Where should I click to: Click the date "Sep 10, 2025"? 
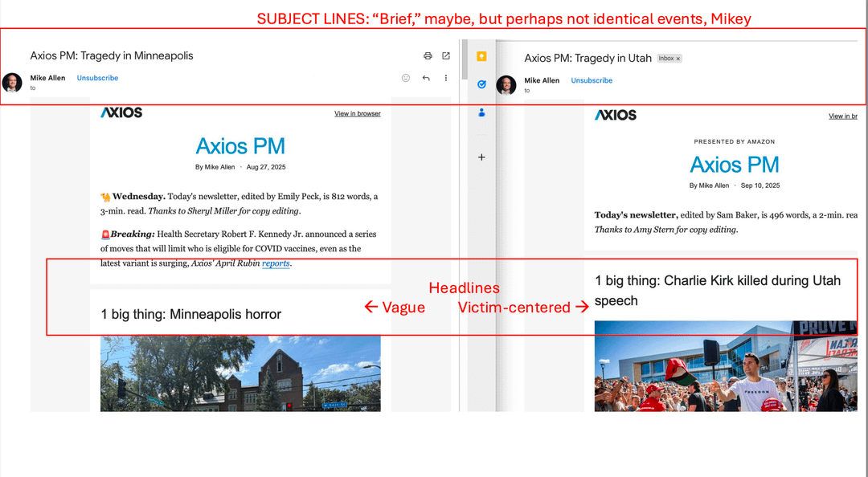[760, 186]
